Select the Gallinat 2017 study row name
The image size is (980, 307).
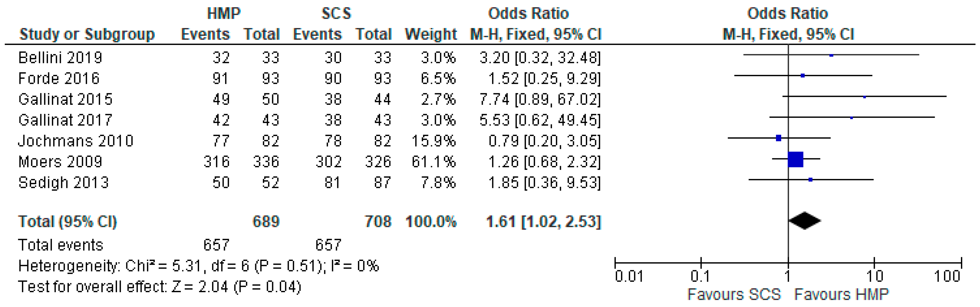65,120
